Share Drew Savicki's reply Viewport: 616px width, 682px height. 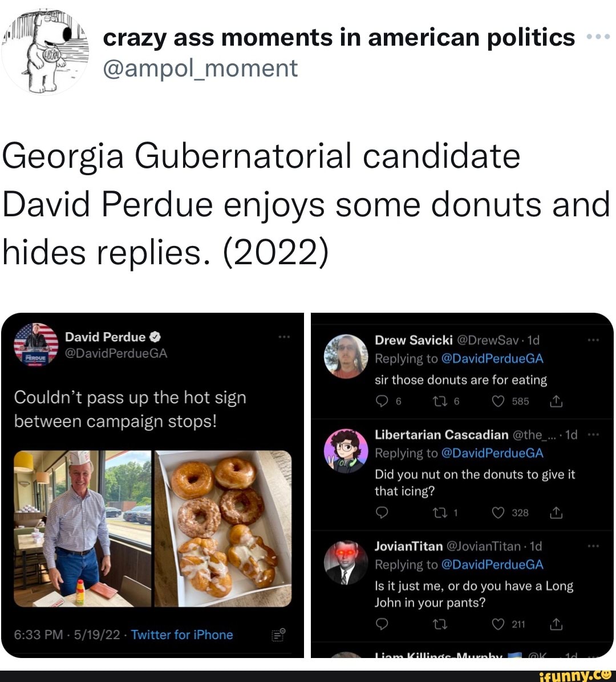(556, 402)
